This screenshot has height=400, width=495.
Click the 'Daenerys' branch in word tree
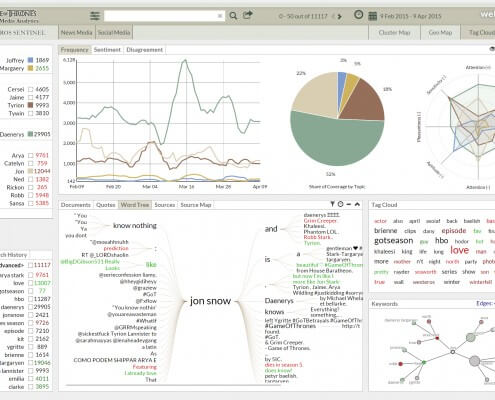279,301
